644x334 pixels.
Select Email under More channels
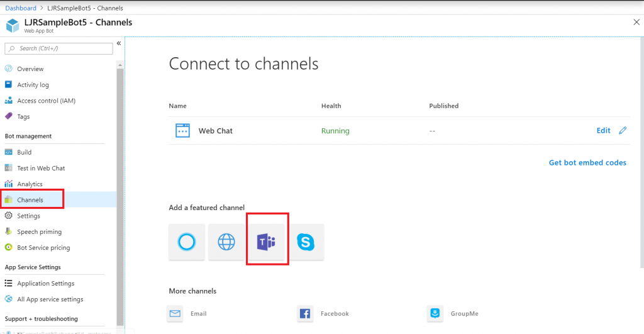[198, 313]
